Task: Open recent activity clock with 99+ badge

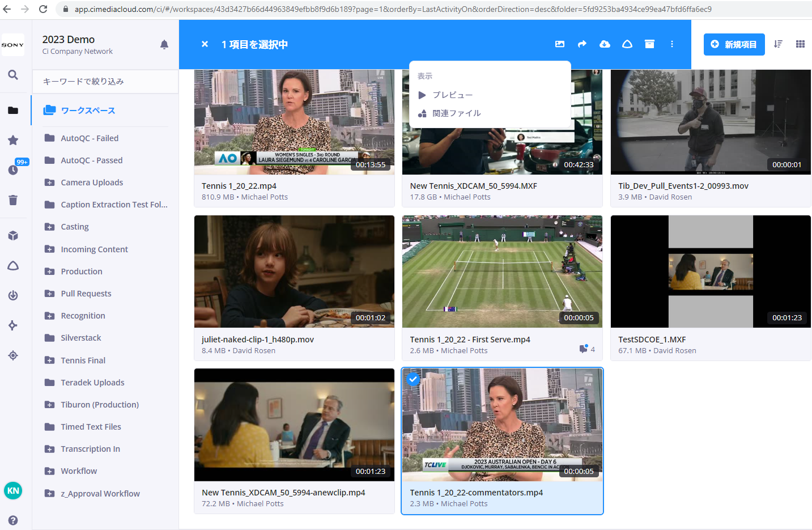Action: [x=13, y=169]
